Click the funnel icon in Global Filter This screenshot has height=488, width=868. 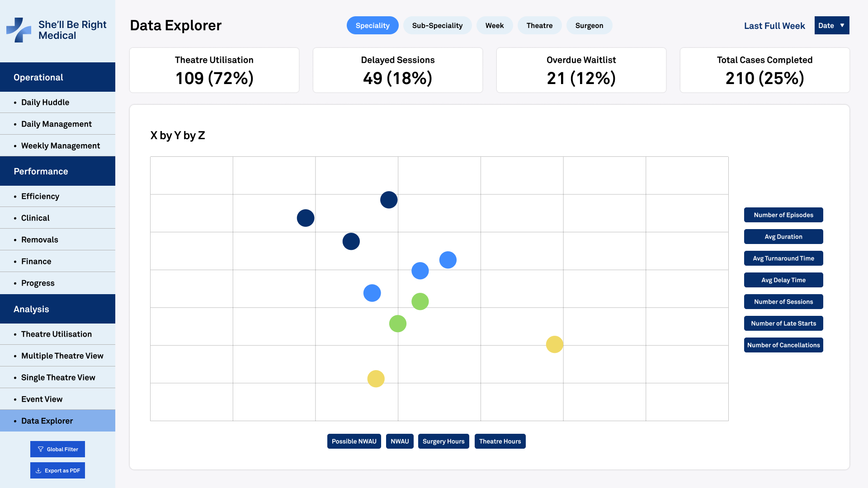41,449
